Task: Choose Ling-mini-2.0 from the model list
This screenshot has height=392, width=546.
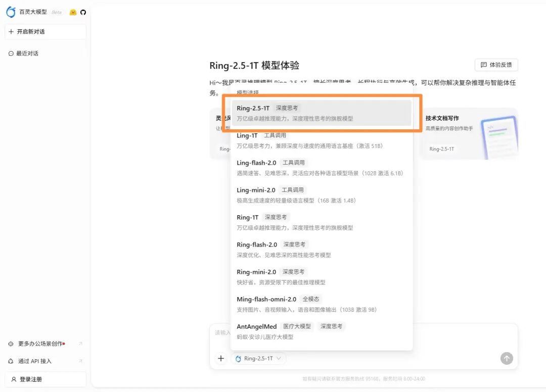Action: (x=322, y=195)
